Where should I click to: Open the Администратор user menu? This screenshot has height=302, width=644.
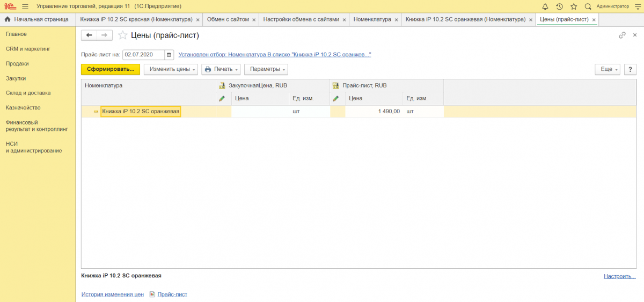click(x=612, y=6)
